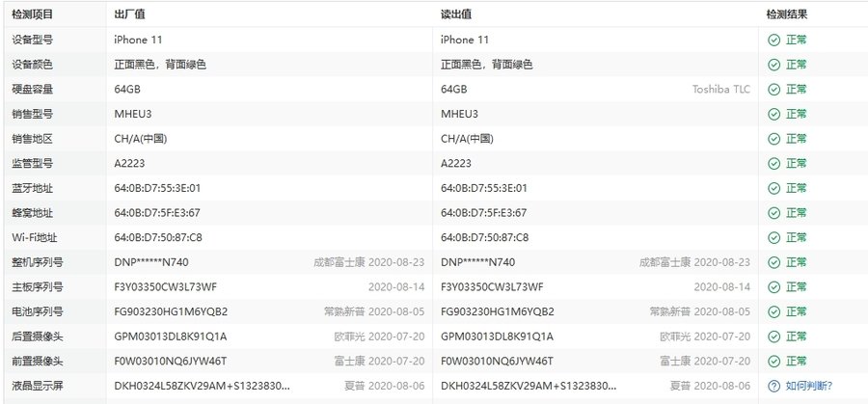Click the green check icon in 监管型号 row
This screenshot has height=404, width=868.
point(773,163)
